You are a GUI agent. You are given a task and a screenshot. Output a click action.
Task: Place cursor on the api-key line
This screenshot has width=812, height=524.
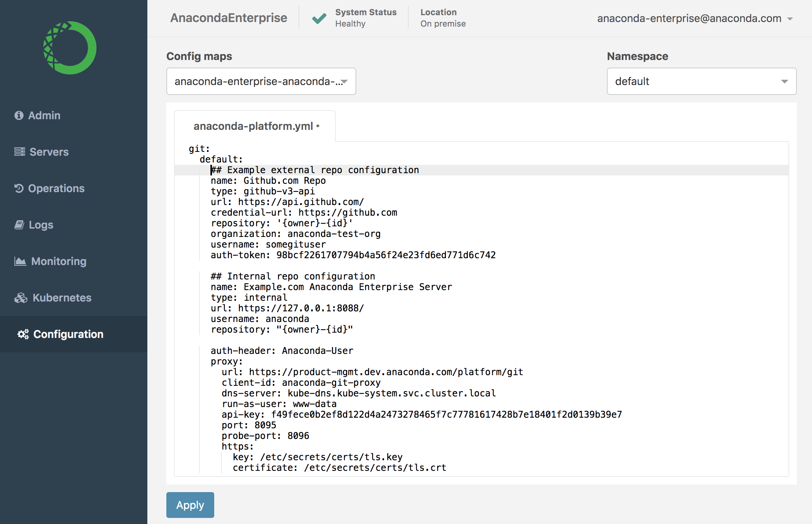pos(421,415)
